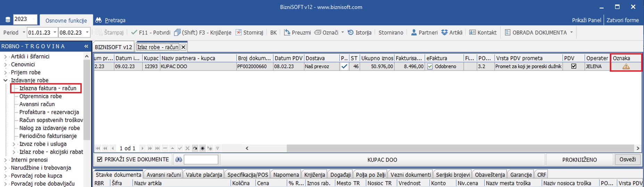The height and width of the screenshot is (187, 644).
Task: Click the BK toolbar button
Action: pos(273,32)
